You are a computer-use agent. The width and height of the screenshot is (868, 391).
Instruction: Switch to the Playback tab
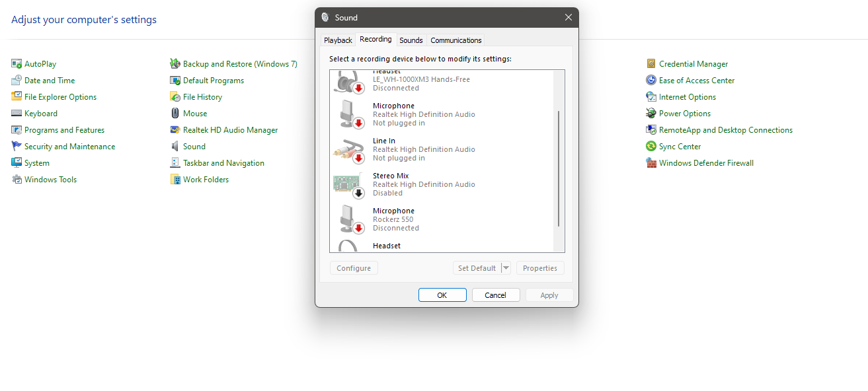coord(338,40)
